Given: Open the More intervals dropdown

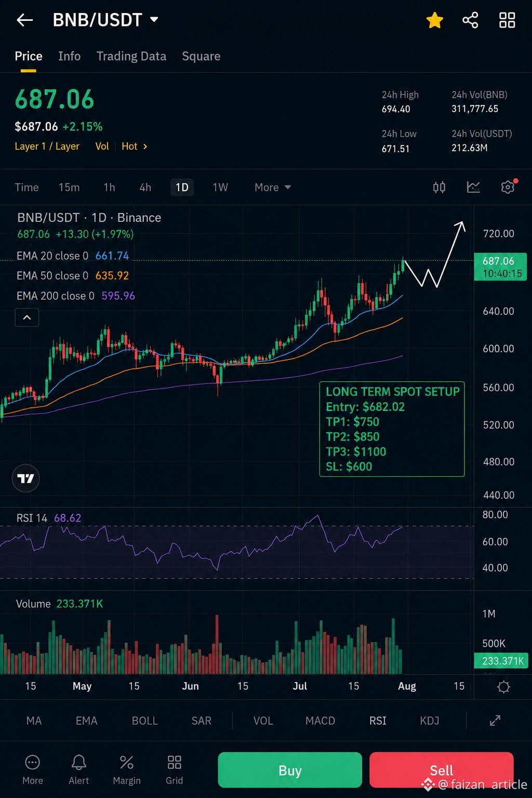Looking at the screenshot, I should tap(272, 188).
